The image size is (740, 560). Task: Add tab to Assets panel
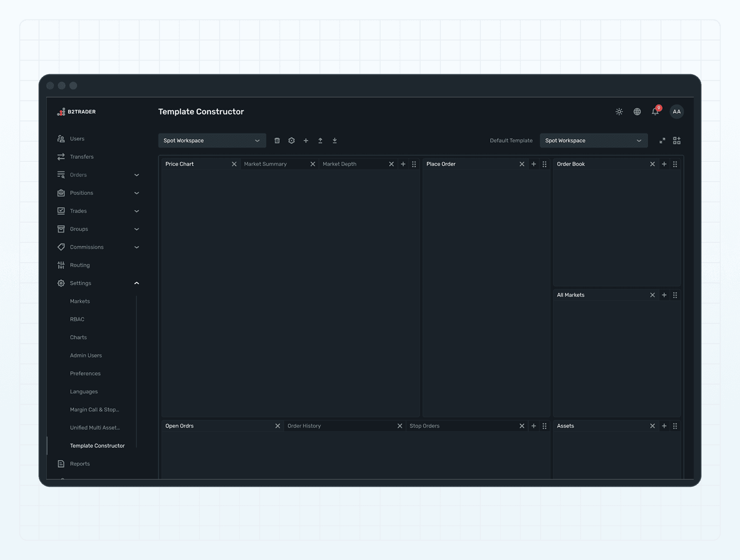(x=664, y=426)
